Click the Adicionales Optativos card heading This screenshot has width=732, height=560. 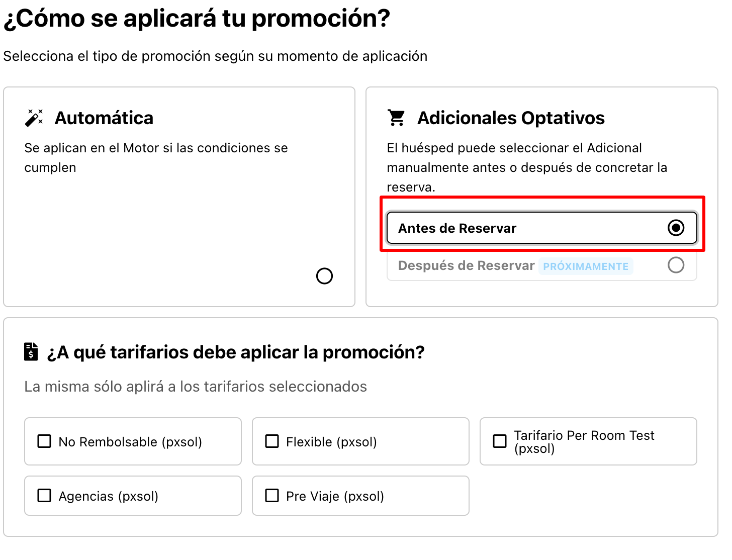click(511, 118)
